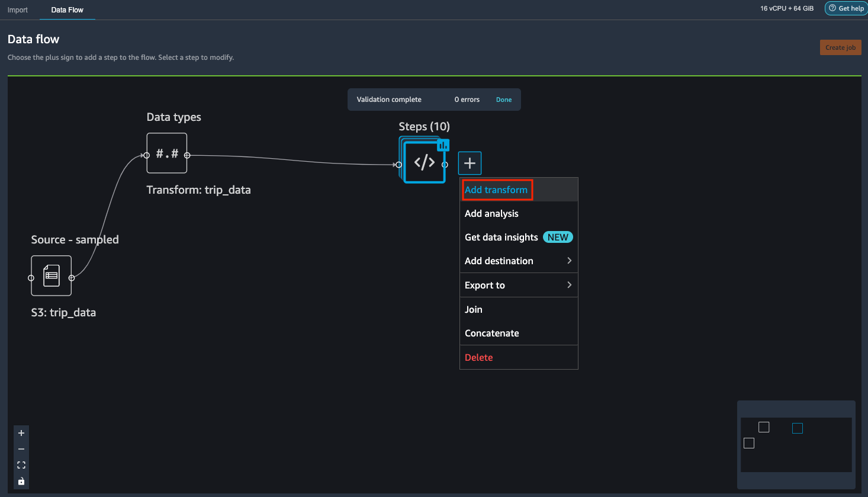Open the Transform: trip_data data types node
868x497 pixels.
point(166,153)
